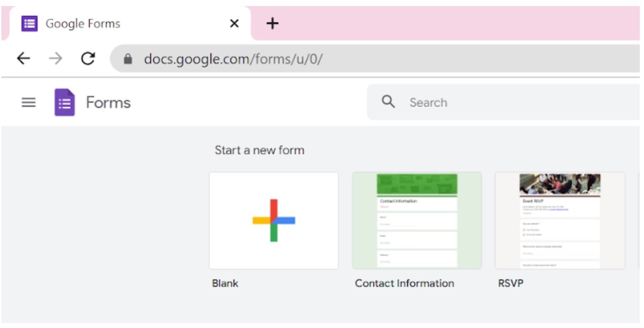Click the 'Forms' title text
644x328 pixels.
(108, 103)
